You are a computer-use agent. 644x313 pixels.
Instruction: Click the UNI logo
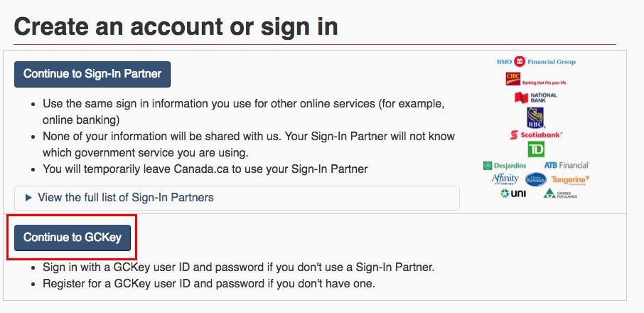512,193
